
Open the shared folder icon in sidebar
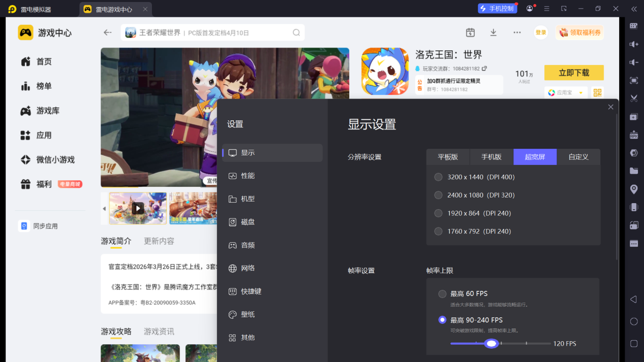click(x=634, y=171)
